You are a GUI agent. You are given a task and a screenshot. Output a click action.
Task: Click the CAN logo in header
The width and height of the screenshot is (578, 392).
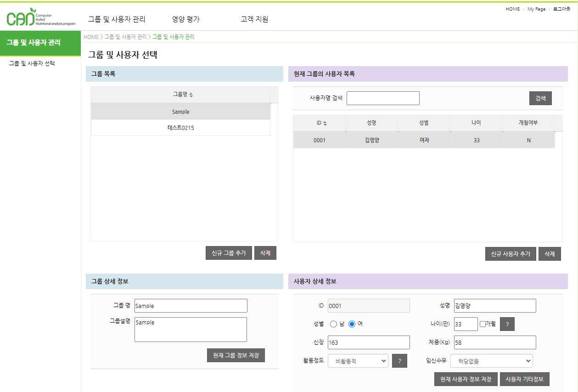tap(40, 17)
